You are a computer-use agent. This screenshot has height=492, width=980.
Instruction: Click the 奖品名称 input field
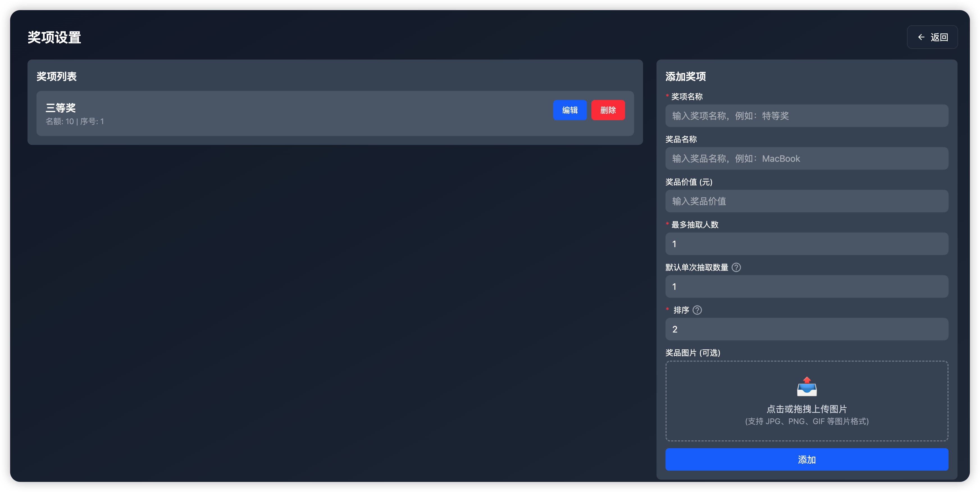tap(806, 158)
